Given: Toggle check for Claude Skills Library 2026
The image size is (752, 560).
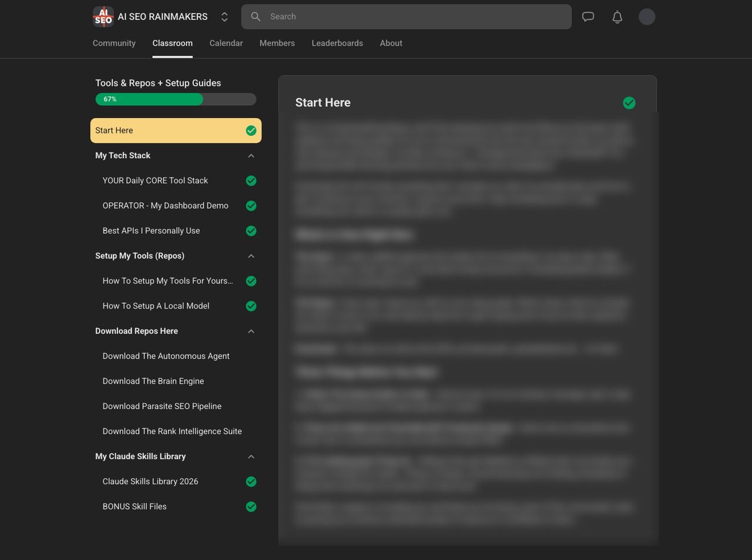Looking at the screenshot, I should (251, 481).
